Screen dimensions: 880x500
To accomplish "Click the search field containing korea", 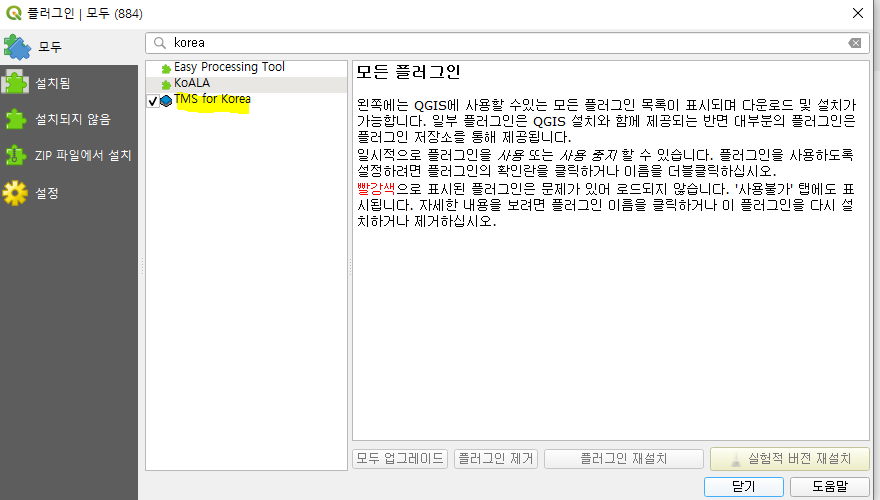I will 507,43.
